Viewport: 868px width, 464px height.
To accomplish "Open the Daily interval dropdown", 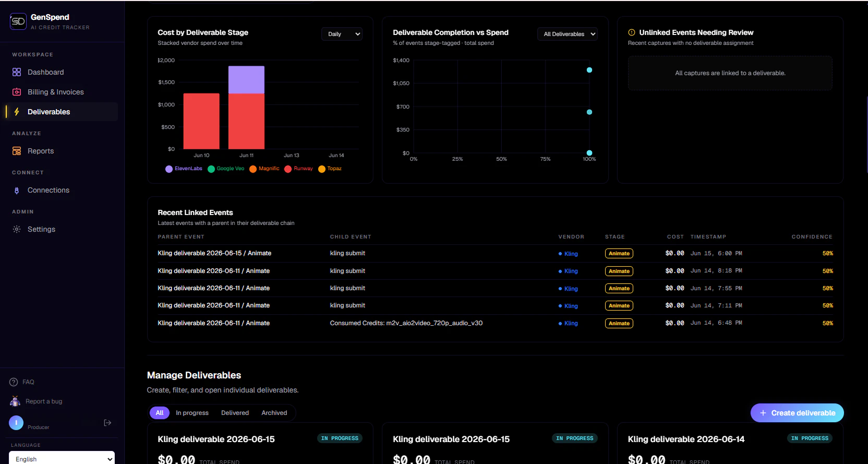I will point(342,34).
